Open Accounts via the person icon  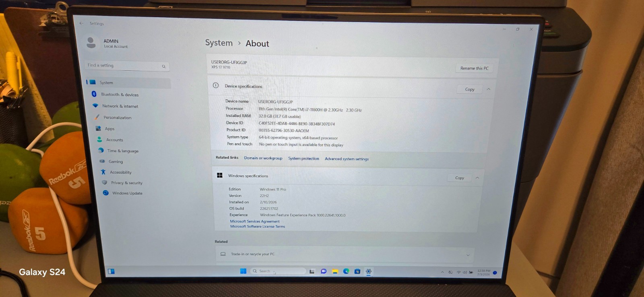tap(99, 139)
